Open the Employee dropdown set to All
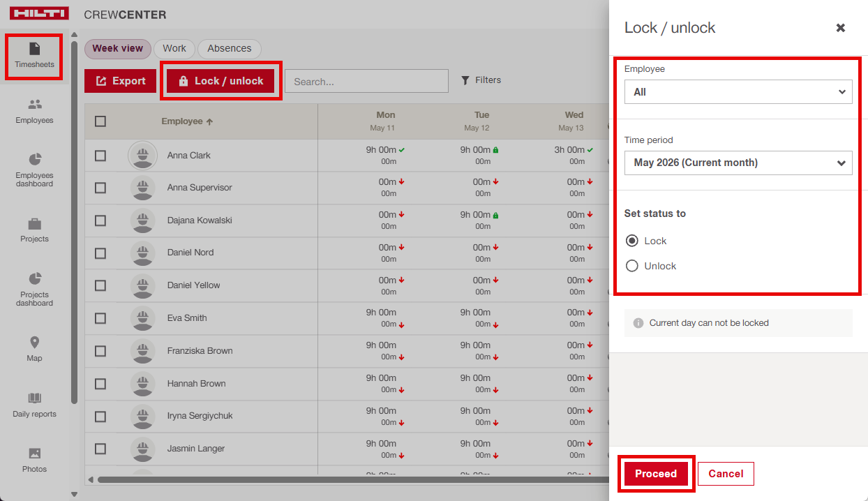Image resolution: width=868 pixels, height=501 pixels. click(738, 92)
